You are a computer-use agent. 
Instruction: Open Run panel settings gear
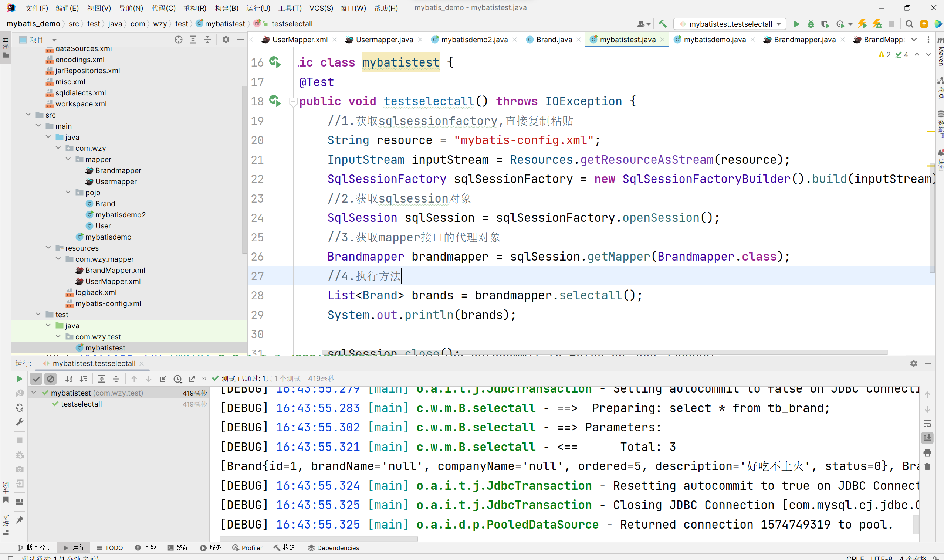coord(913,363)
